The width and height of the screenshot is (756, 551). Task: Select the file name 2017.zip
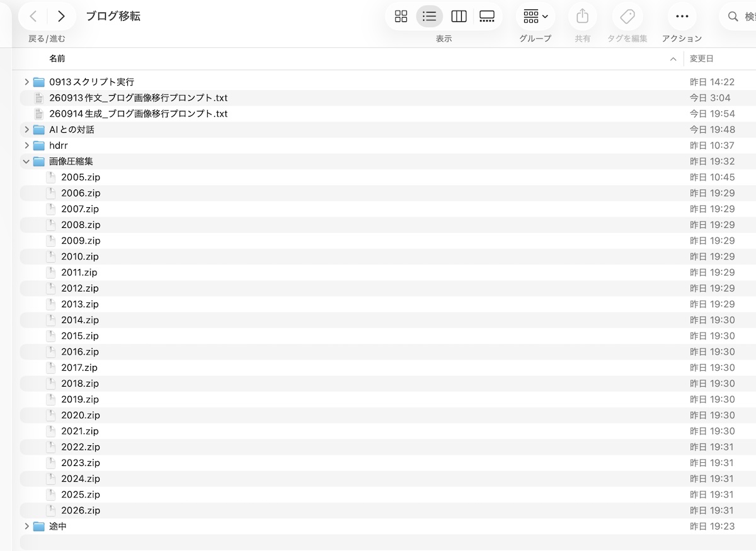79,368
